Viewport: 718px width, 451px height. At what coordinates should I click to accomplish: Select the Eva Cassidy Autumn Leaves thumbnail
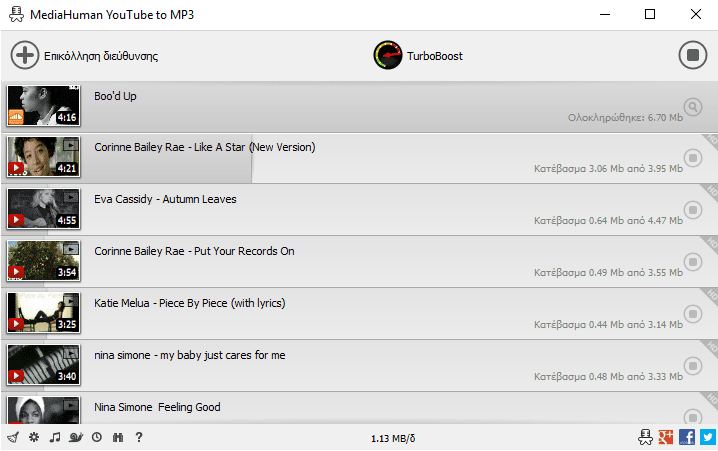tap(44, 209)
